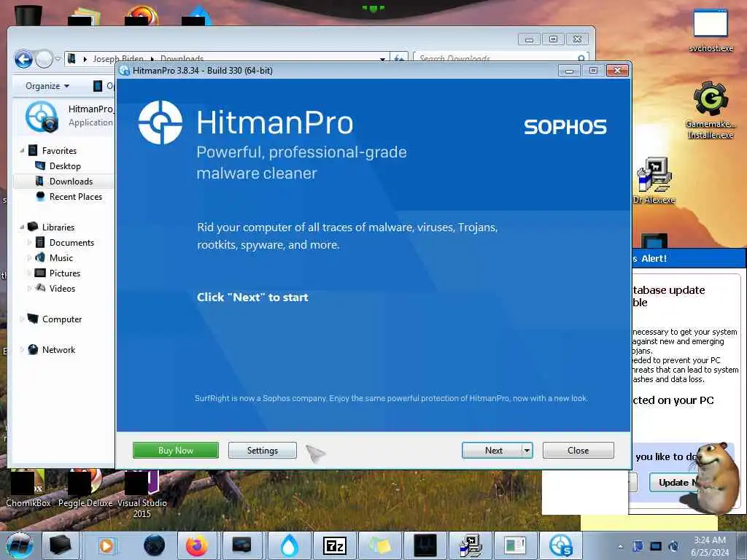
Task: Open Explorer recent locations dropdown arrow
Action: tap(58, 59)
